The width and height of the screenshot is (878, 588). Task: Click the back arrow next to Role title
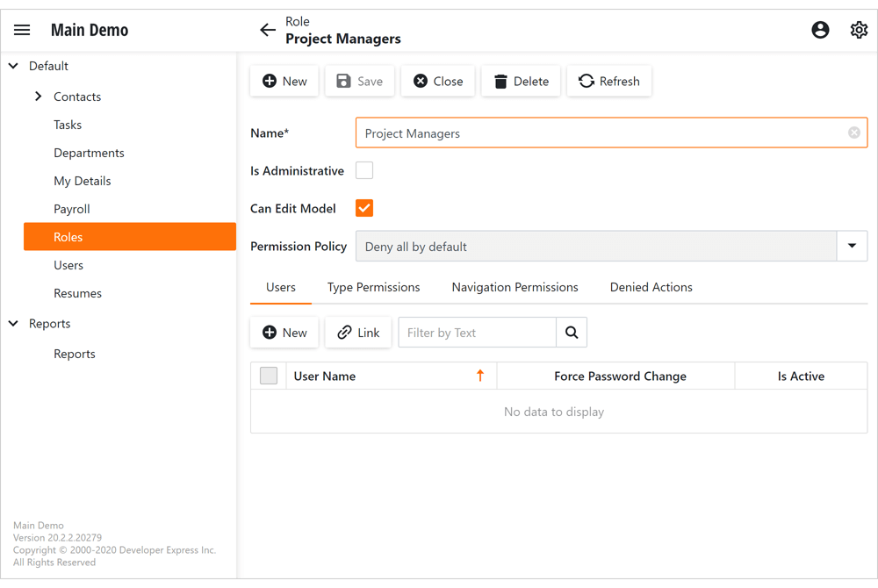[268, 29]
